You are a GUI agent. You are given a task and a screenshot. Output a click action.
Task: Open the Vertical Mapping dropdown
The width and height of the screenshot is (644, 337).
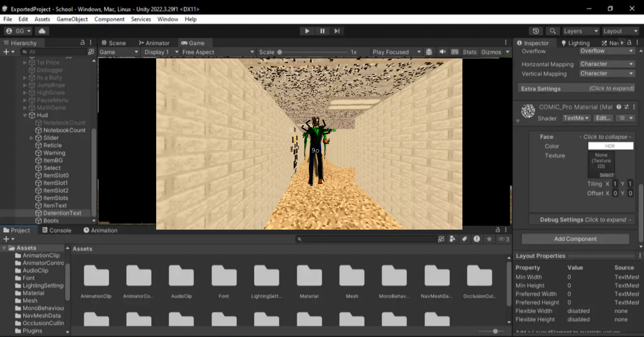click(607, 74)
